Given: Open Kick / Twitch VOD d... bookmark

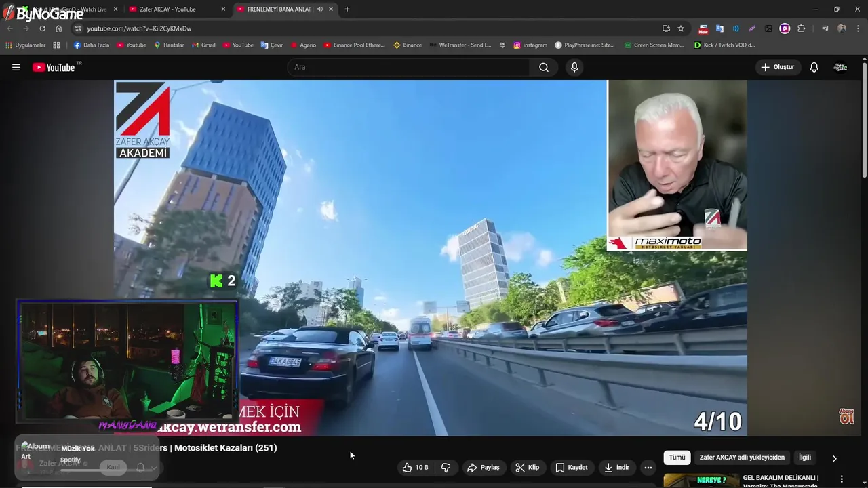Looking at the screenshot, I should (724, 45).
